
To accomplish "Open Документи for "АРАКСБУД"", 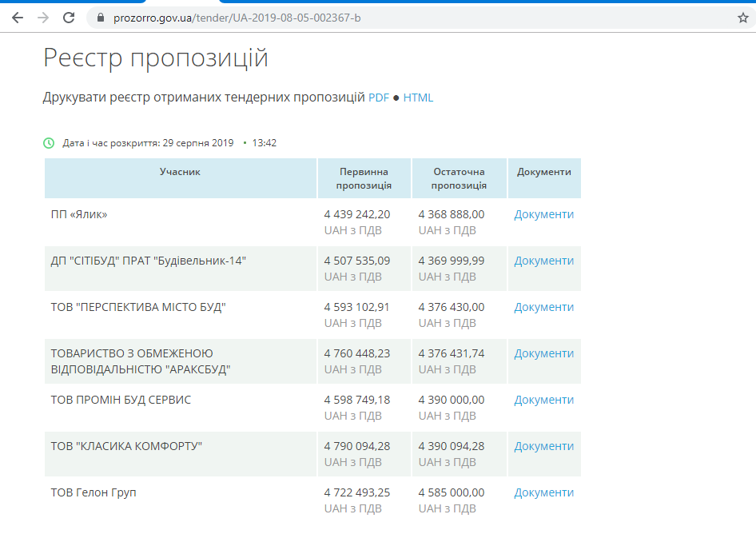I will pos(544,353).
